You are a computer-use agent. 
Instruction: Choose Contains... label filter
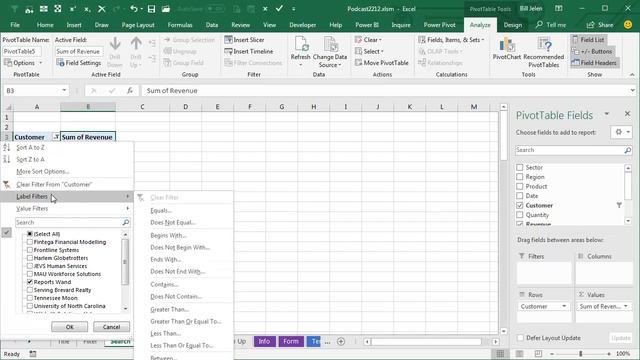coord(164,284)
